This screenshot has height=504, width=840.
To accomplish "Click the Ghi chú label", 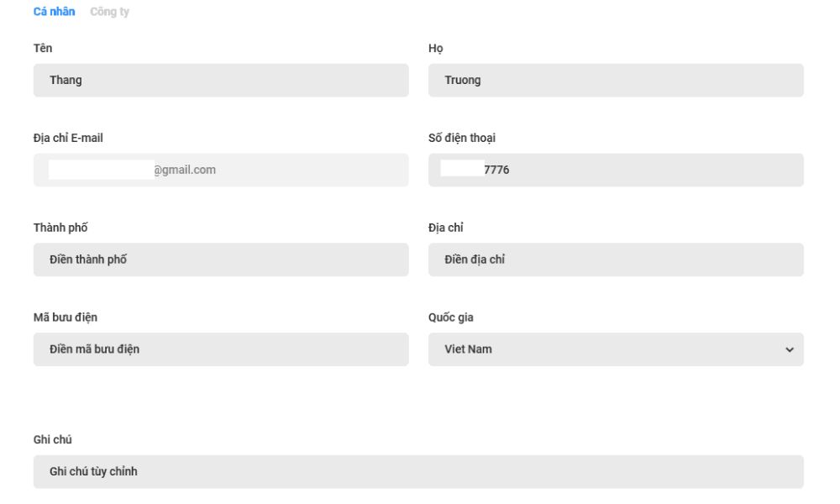I will tap(53, 440).
